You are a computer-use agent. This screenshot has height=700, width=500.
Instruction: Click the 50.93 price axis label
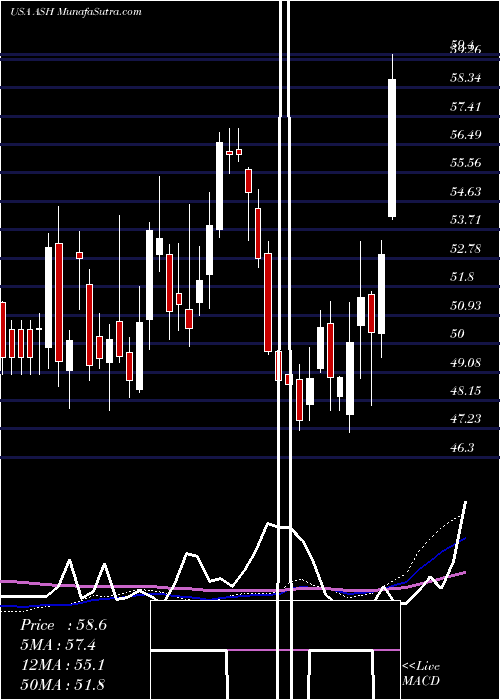(x=466, y=306)
